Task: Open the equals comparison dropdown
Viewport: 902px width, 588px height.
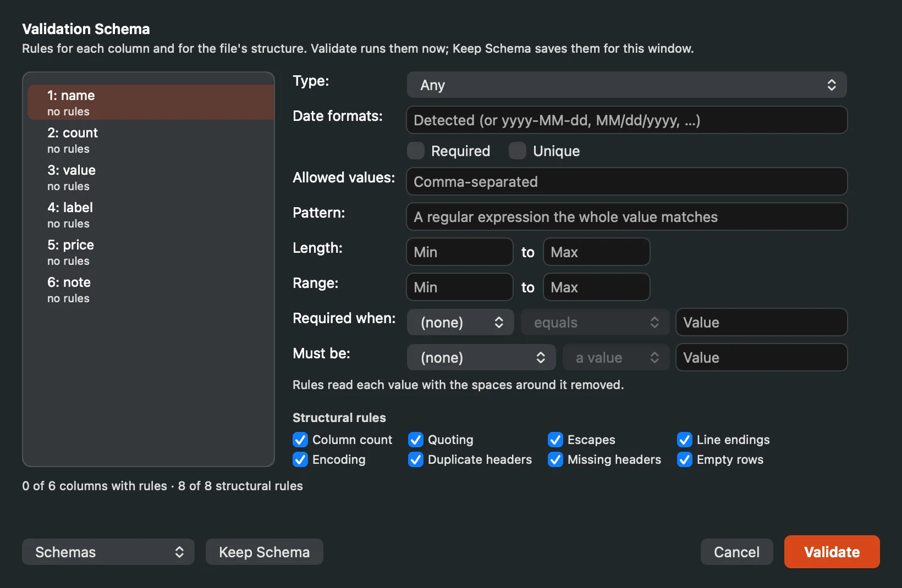Action: pos(595,323)
